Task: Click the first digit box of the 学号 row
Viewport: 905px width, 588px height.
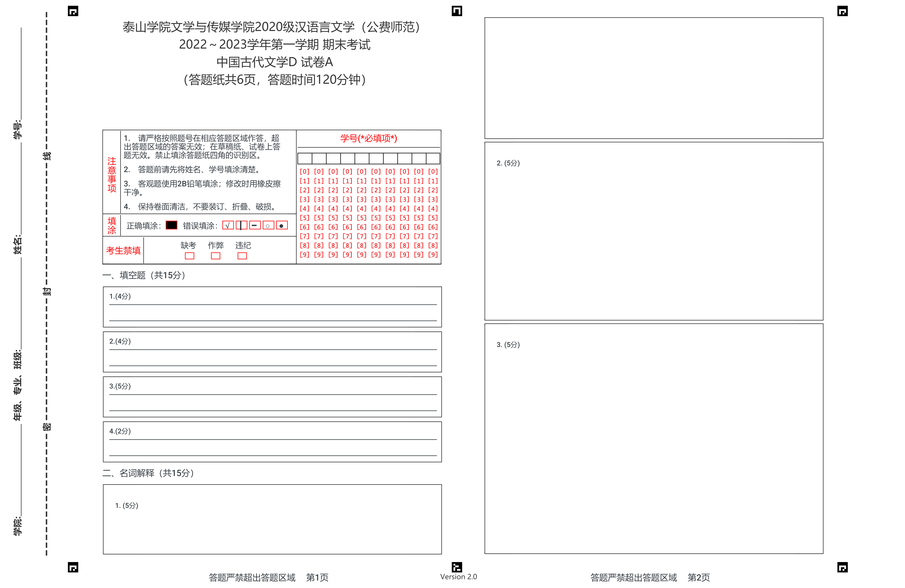Action: click(305, 158)
